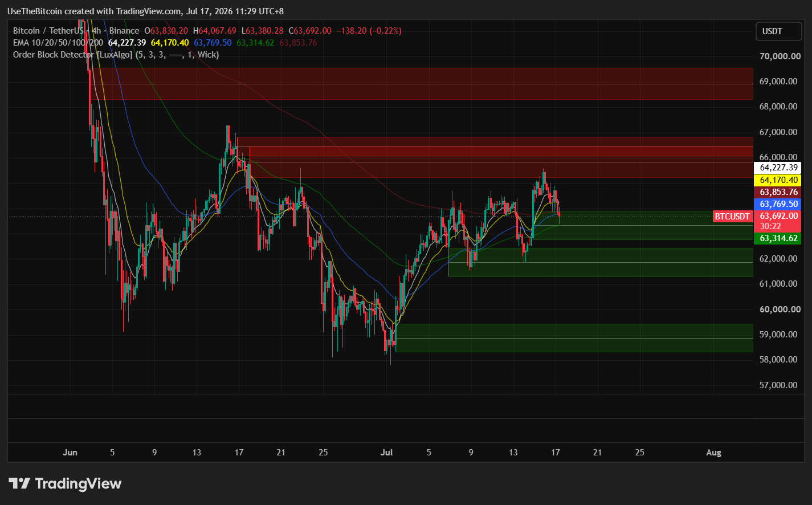
Task: Click the 59,000.00 price axis label
Action: click(x=778, y=334)
